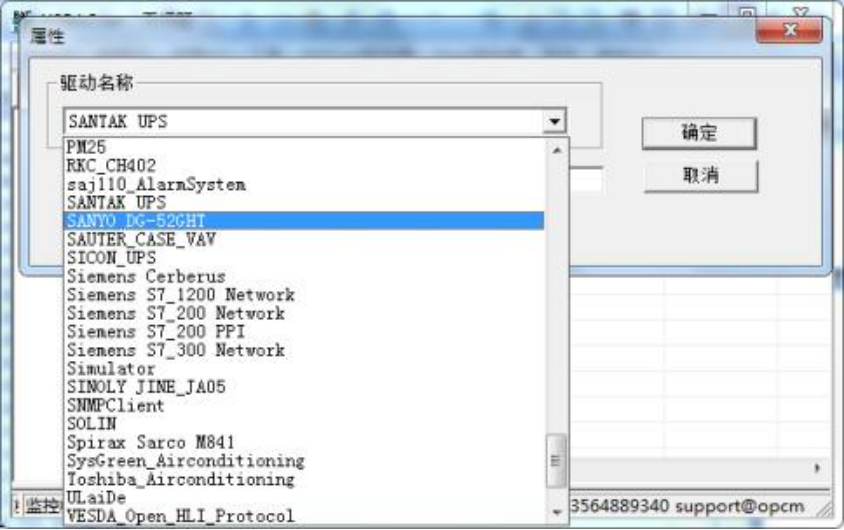This screenshot has width=844, height=530.
Task: Pick ULaiDe from the driver list
Action: pyautogui.click(x=304, y=498)
